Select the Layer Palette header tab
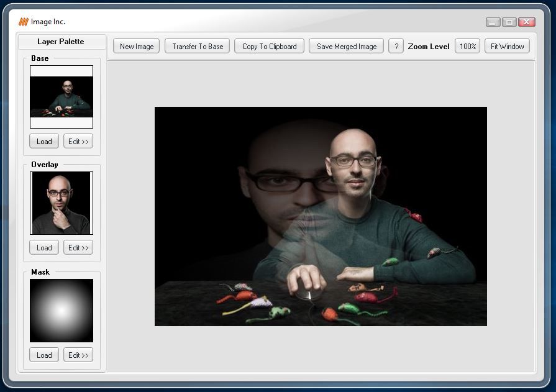Image resolution: width=556 pixels, height=392 pixels. pos(61,42)
